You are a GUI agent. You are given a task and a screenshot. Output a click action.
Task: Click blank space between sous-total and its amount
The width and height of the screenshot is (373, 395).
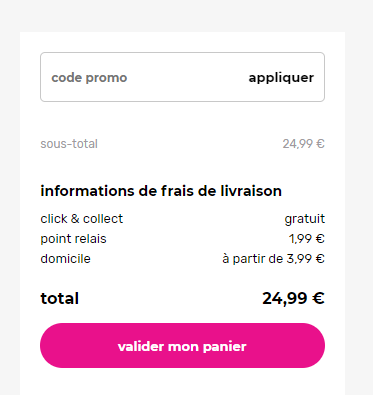point(190,144)
